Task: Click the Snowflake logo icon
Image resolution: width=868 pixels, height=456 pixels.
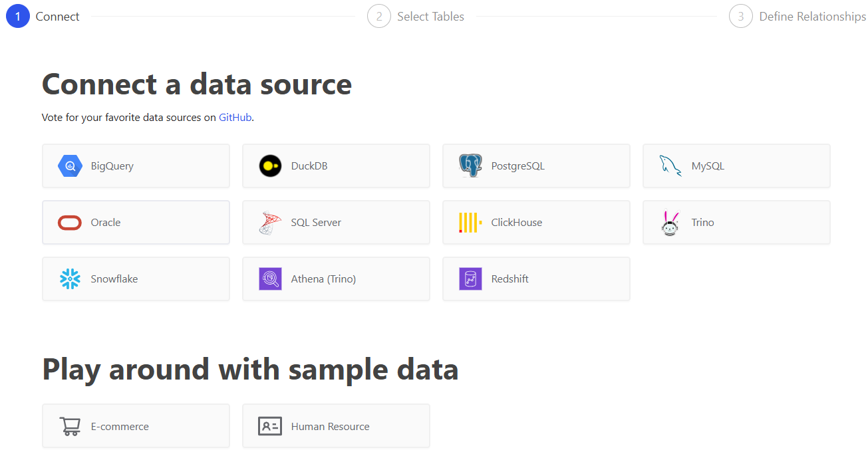Action: tap(70, 279)
